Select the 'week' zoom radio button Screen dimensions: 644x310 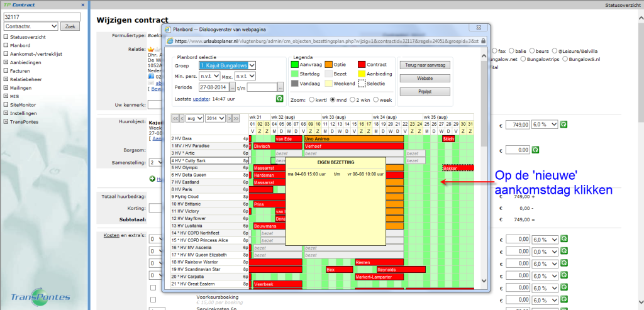tap(376, 101)
